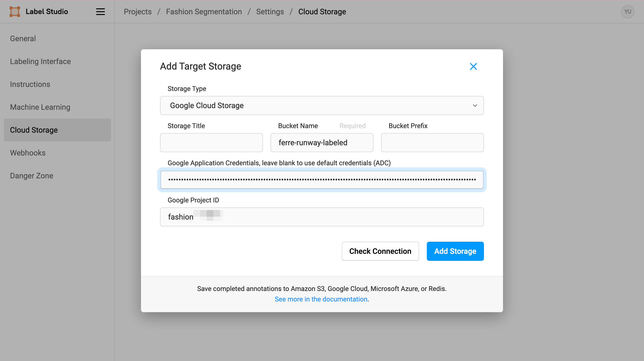Close the Add Target Storage dialog
Viewport: 644px width, 361px height.
(x=473, y=66)
